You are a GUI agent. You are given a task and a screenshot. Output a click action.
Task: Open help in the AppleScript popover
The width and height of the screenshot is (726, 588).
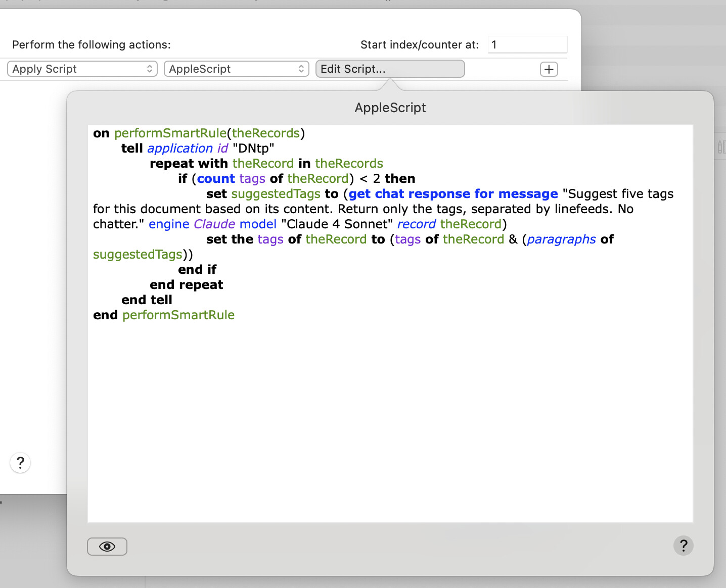(x=683, y=546)
